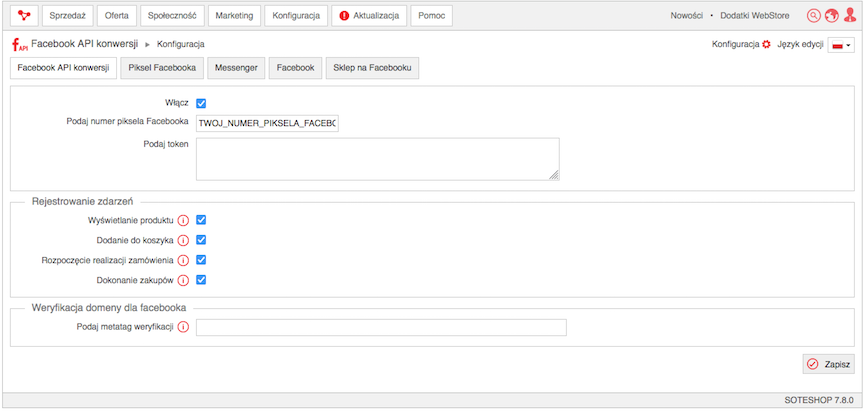Viewport: 864px width, 411px height.
Task: Open the Pomoc menu
Action: click(431, 16)
